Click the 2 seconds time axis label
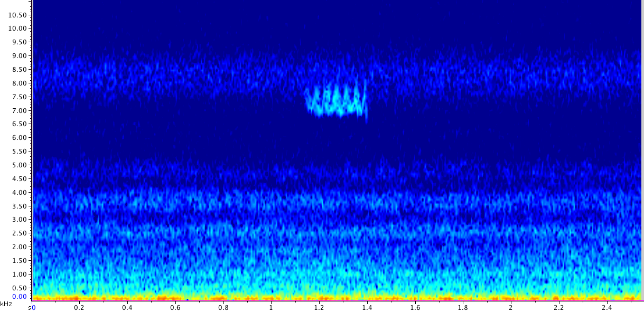The height and width of the screenshot is (312, 644). [x=511, y=307]
